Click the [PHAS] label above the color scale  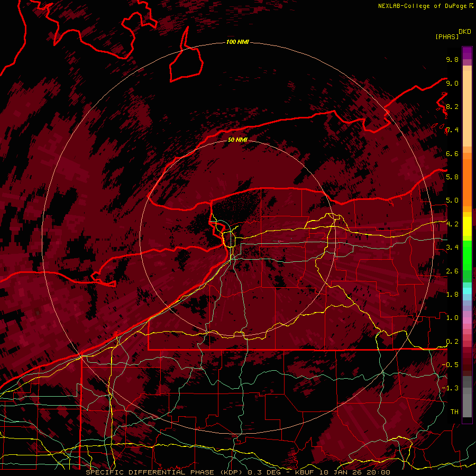point(447,36)
